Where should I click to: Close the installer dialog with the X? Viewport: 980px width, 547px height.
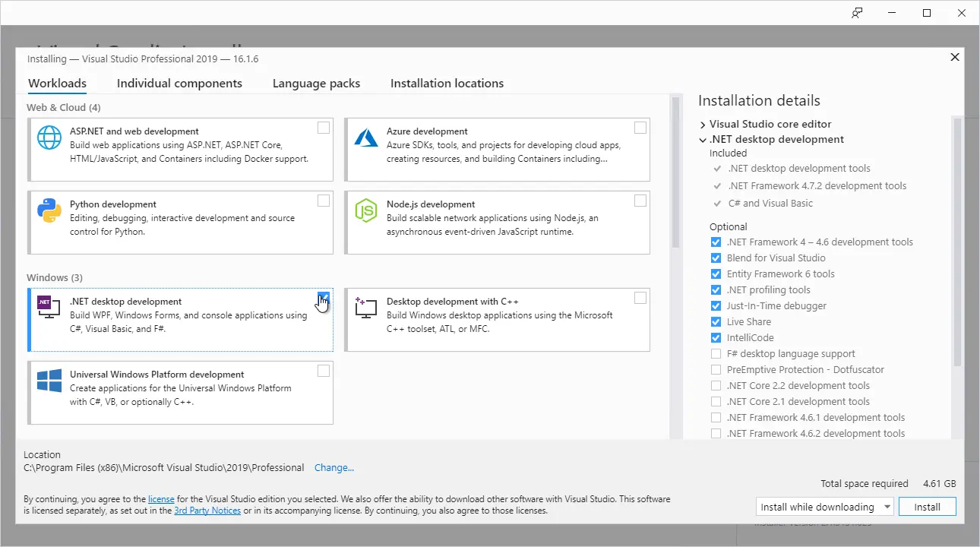pyautogui.click(x=955, y=57)
